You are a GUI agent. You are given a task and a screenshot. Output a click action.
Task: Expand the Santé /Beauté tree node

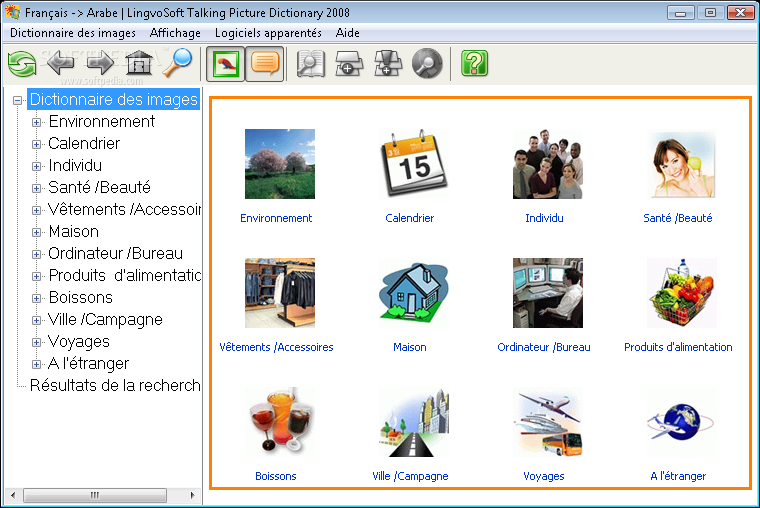point(36,188)
